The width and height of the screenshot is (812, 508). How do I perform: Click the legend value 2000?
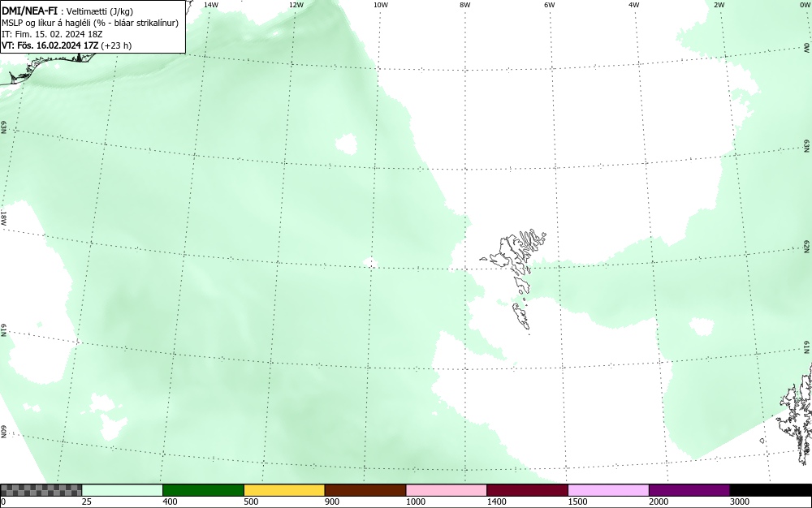click(659, 502)
